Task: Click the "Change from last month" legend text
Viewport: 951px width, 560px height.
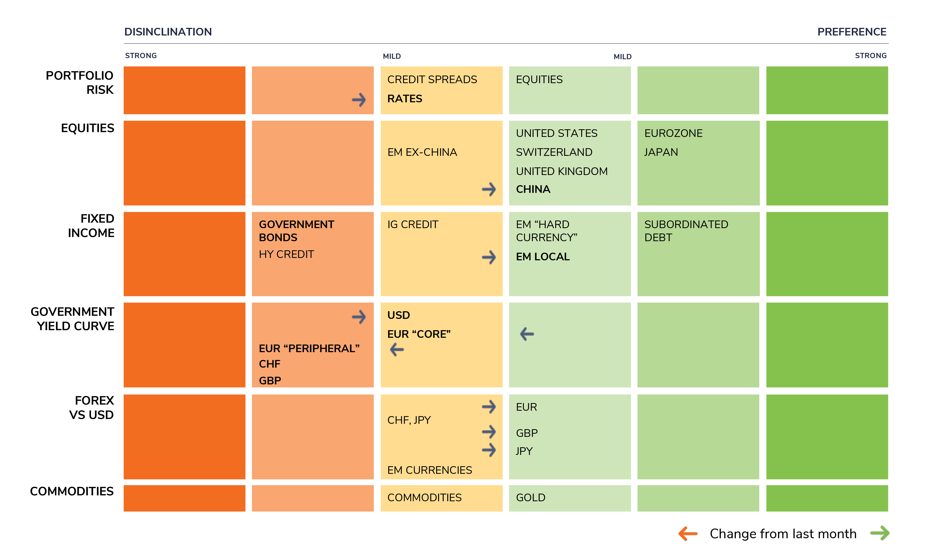Action: pos(783,534)
